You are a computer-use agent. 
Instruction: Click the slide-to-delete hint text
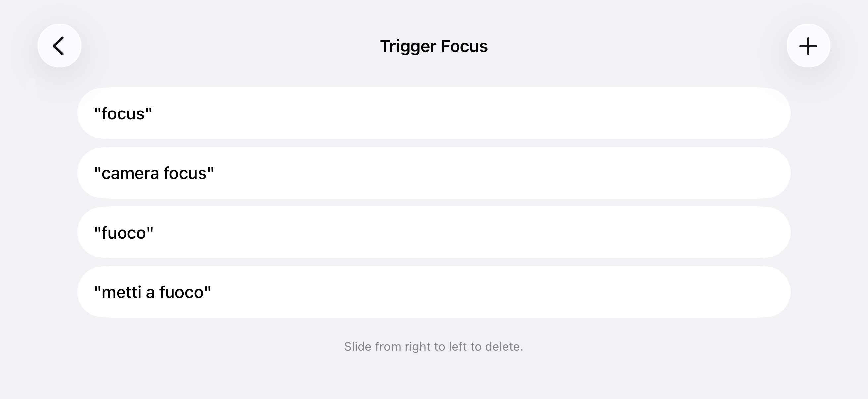pyautogui.click(x=433, y=346)
